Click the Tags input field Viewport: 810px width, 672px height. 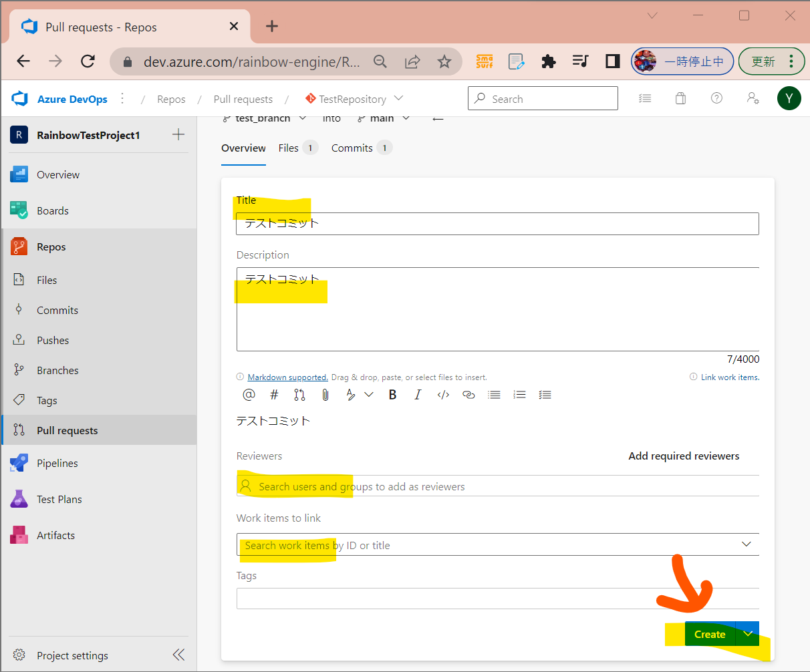497,599
